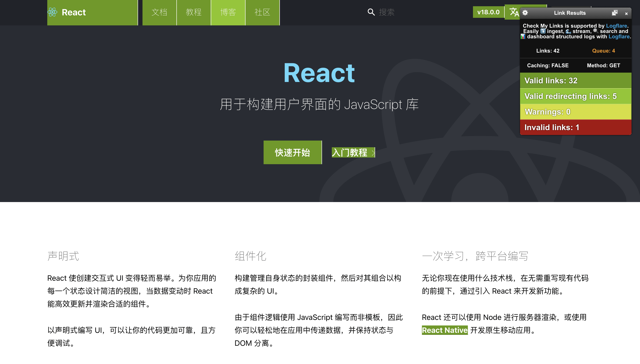
Task: Click the v18.0.0 version link
Action: [x=488, y=12]
